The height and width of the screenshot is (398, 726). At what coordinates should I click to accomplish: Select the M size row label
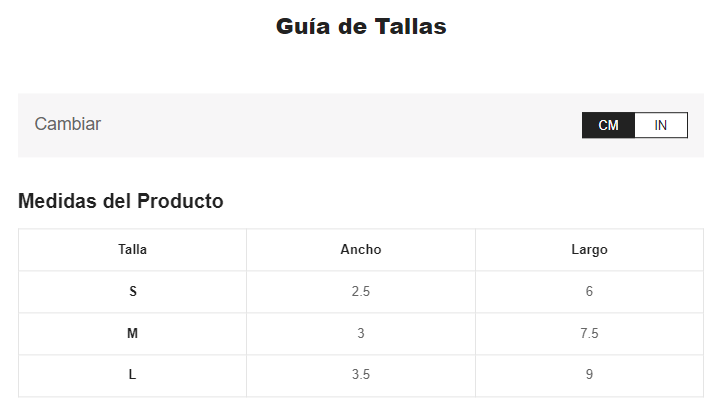click(132, 333)
